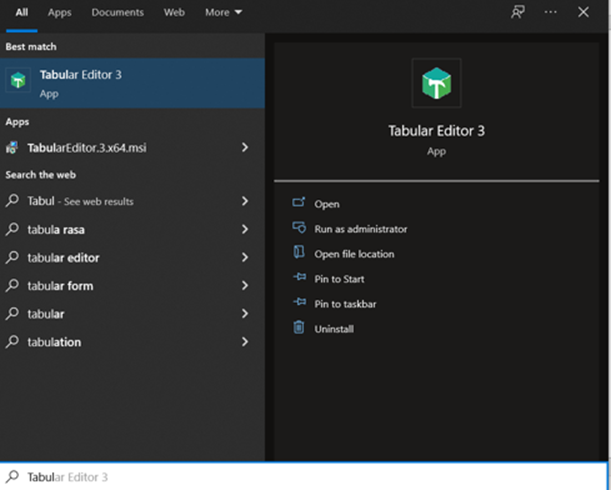Select the TabularEditor.3.x64.msi result text

pyautogui.click(x=87, y=148)
